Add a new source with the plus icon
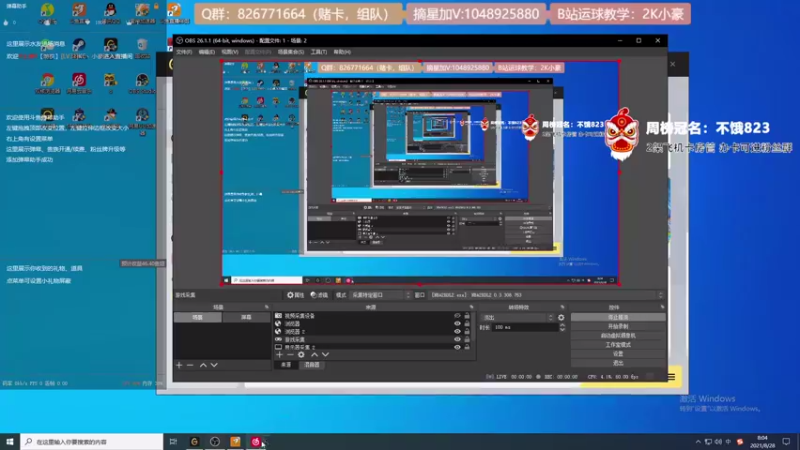 tap(279, 355)
